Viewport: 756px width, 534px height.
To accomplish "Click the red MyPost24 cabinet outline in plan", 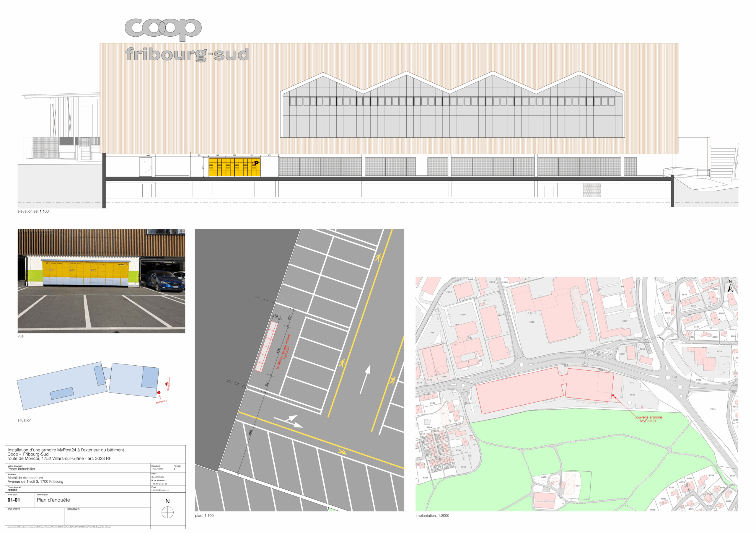I will pos(266,346).
